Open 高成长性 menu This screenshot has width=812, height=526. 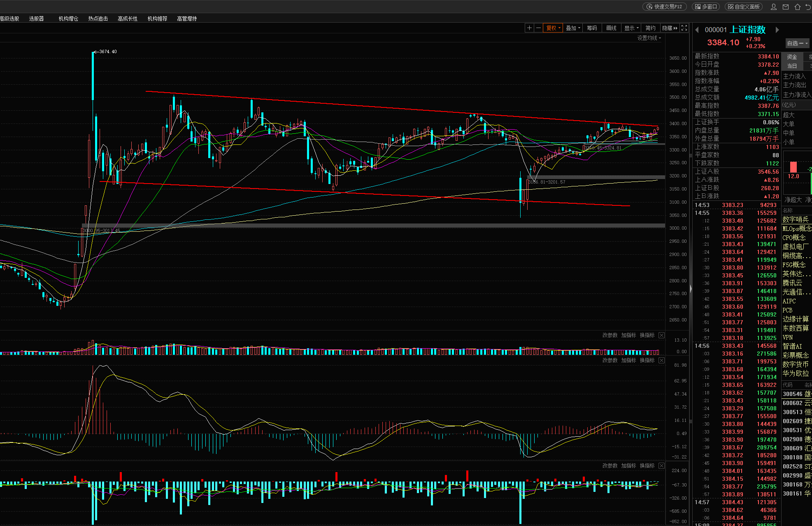128,19
